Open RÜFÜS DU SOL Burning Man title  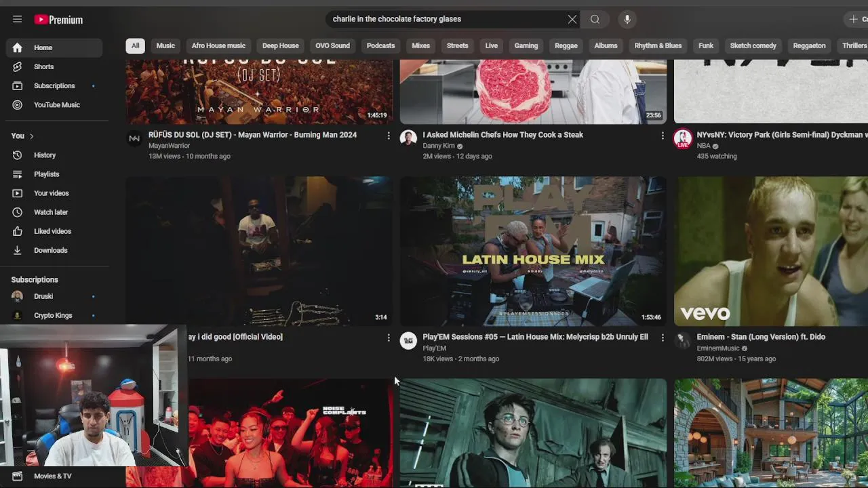(252, 135)
